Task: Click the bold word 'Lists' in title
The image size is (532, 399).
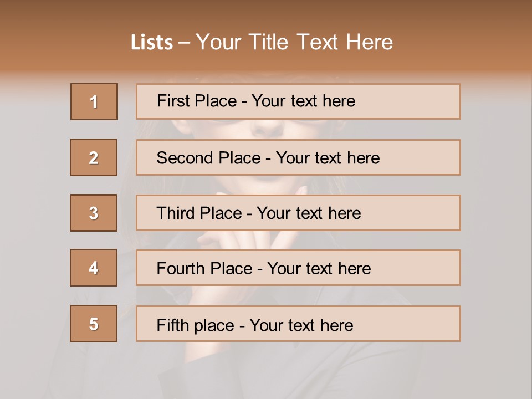Action: [x=152, y=43]
